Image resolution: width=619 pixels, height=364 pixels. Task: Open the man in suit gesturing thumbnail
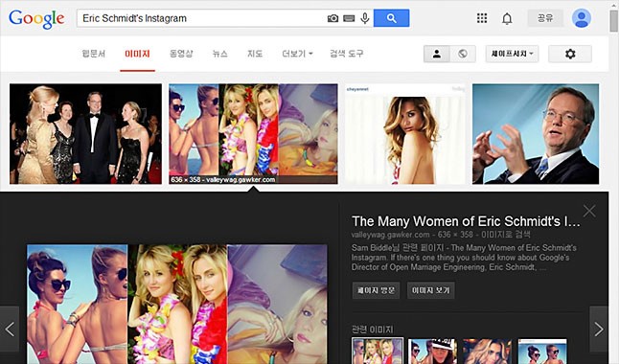click(x=536, y=134)
